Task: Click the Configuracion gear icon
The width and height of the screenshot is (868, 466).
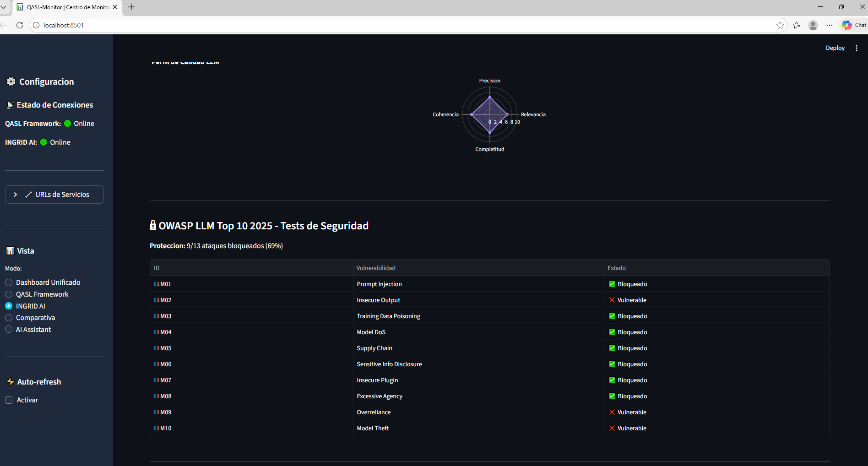Action: pos(11,81)
